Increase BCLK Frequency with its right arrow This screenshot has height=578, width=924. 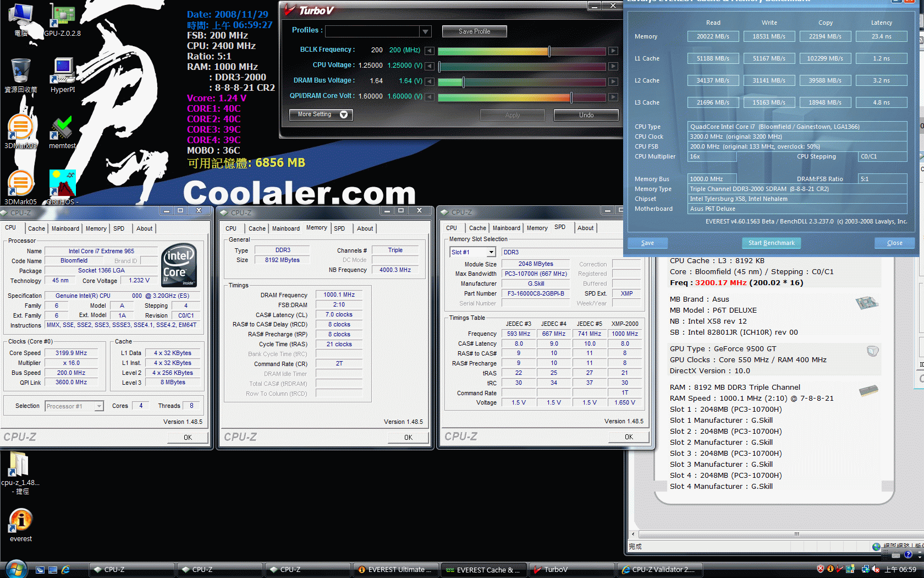point(613,51)
